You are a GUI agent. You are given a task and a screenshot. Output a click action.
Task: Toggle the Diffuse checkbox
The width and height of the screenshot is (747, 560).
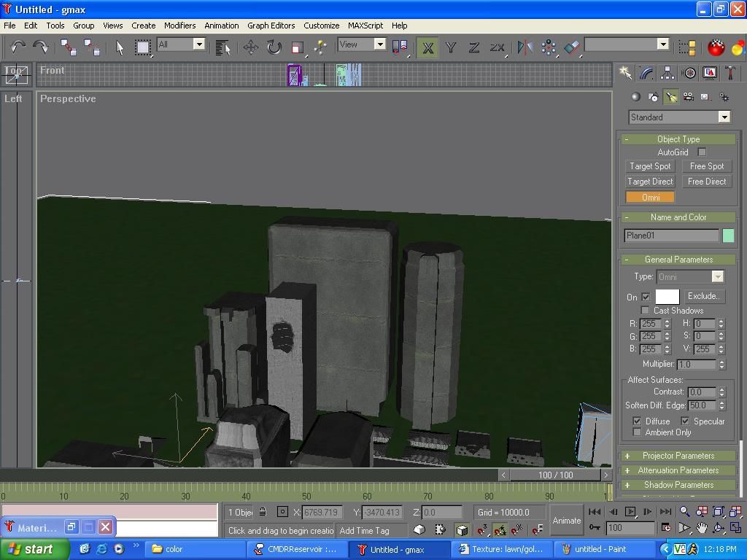point(637,421)
